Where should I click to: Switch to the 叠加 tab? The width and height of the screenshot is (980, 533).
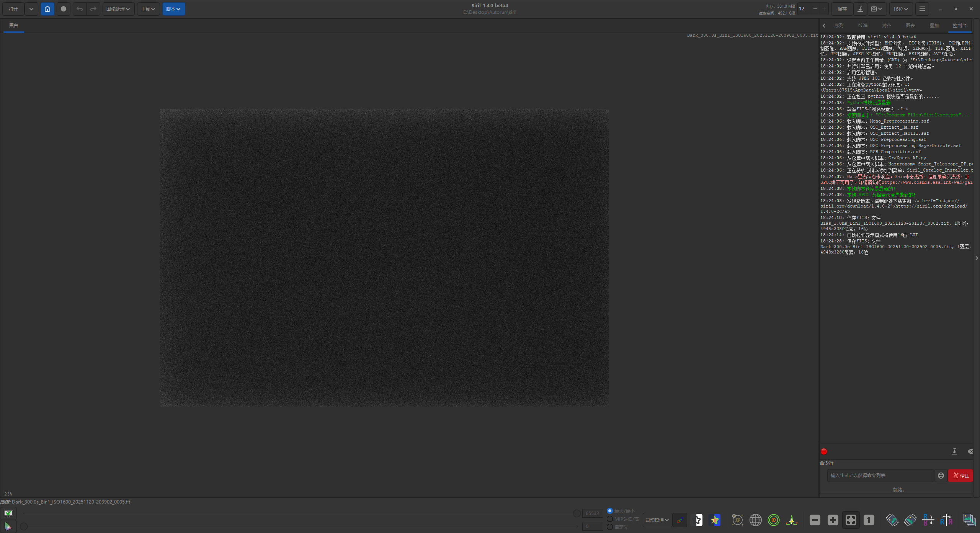pyautogui.click(x=934, y=25)
